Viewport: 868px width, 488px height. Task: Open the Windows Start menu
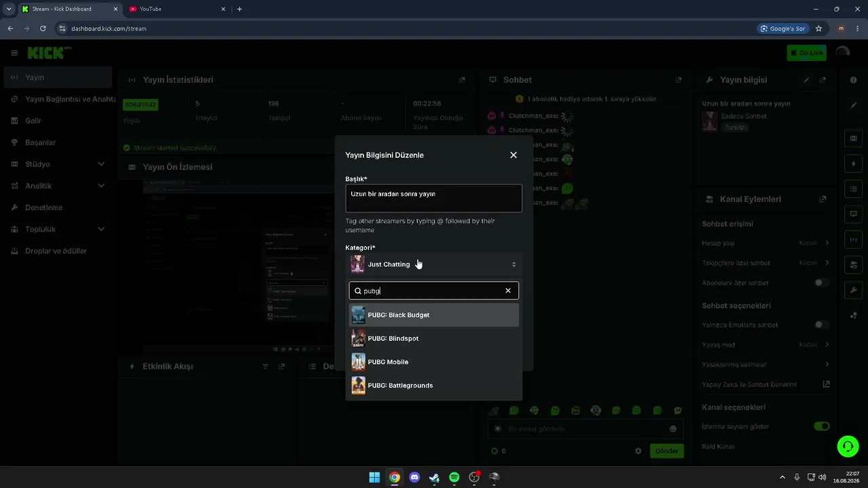point(374,477)
